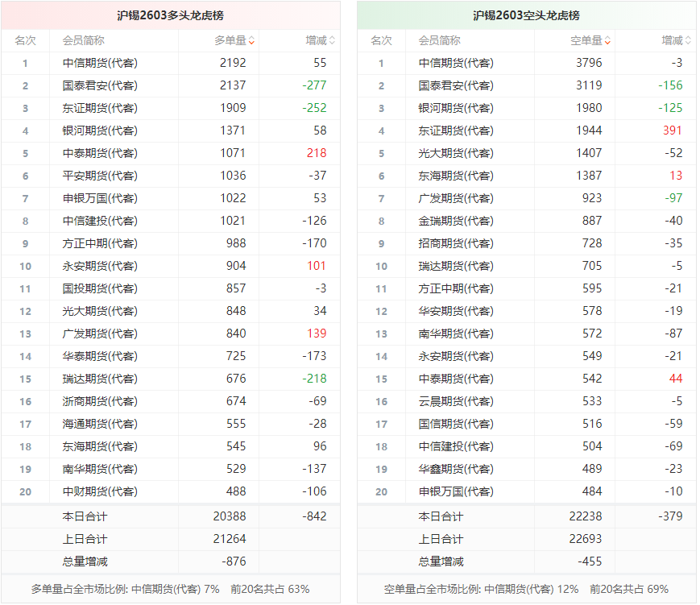Sort long table by 增减 sort icon
Image resolution: width=700 pixels, height=605 pixels.
332,40
